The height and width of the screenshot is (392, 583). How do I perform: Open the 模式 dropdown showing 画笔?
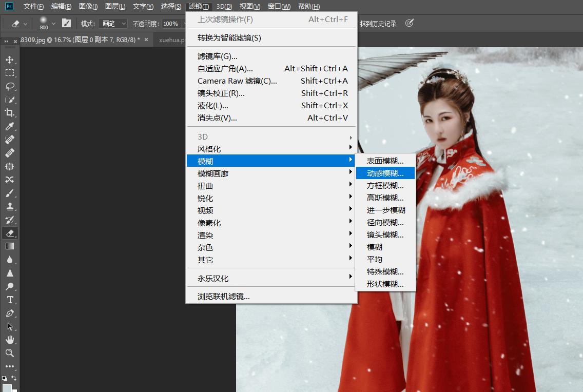114,24
